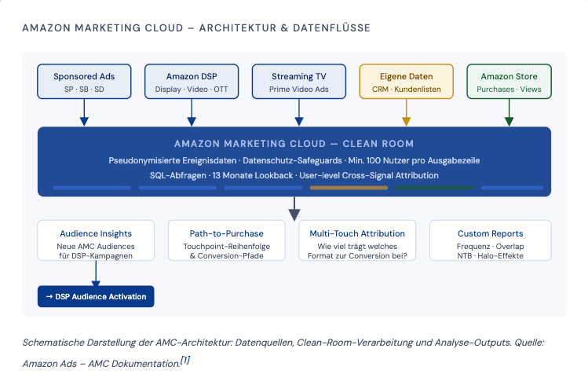588x385 pixels.
Task: Open footnote reference [1] link
Action: [185, 360]
